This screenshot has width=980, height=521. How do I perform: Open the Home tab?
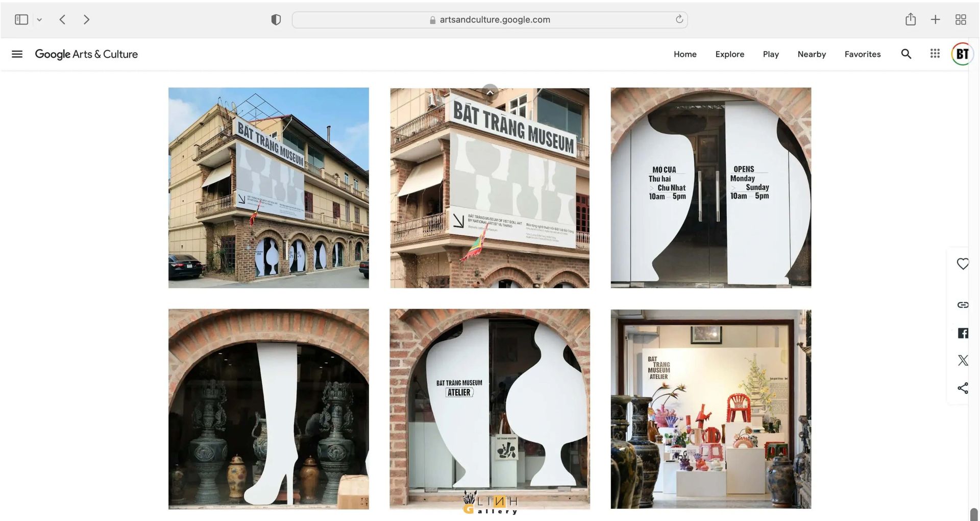pos(685,54)
